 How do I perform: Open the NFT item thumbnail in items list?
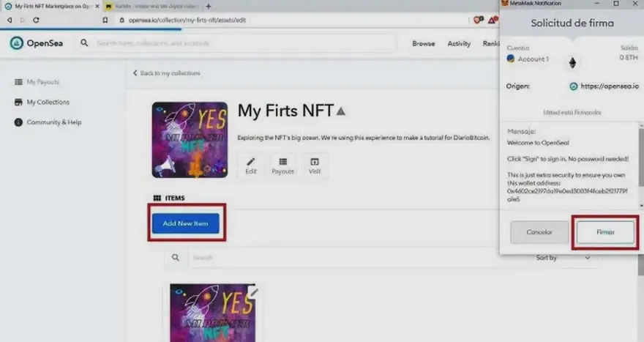click(212, 313)
